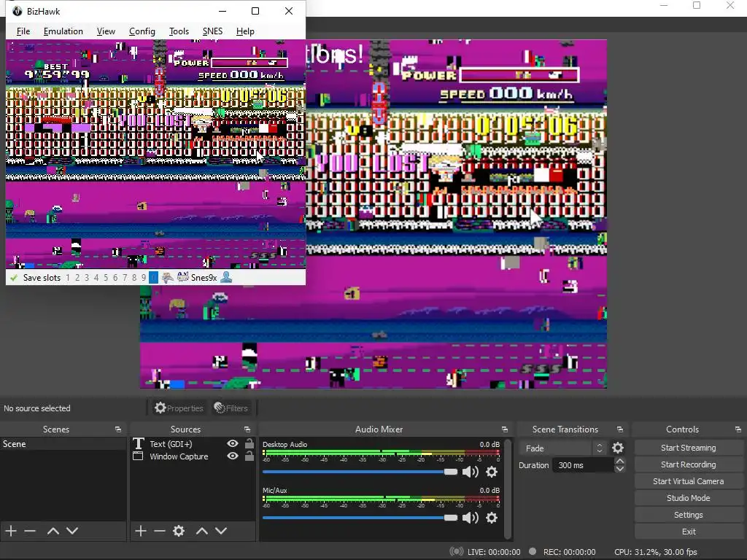747x560 pixels.
Task: Enable Studio Mode
Action: coord(689,498)
